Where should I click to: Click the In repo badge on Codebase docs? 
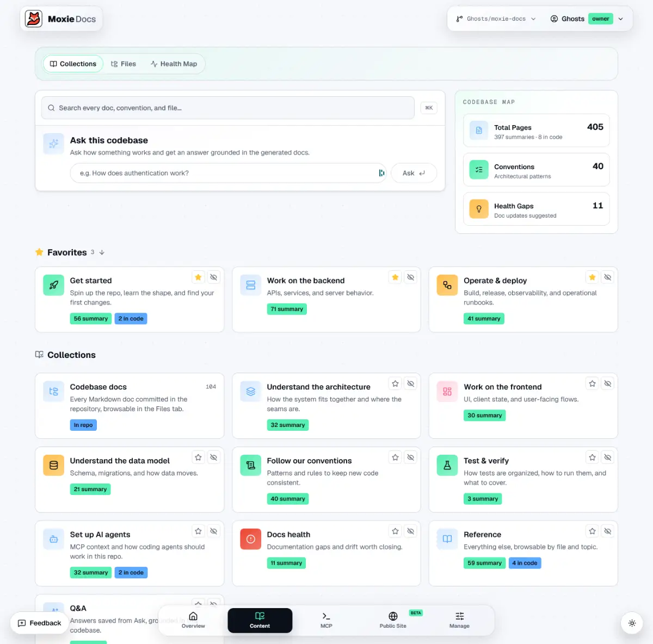pos(83,425)
